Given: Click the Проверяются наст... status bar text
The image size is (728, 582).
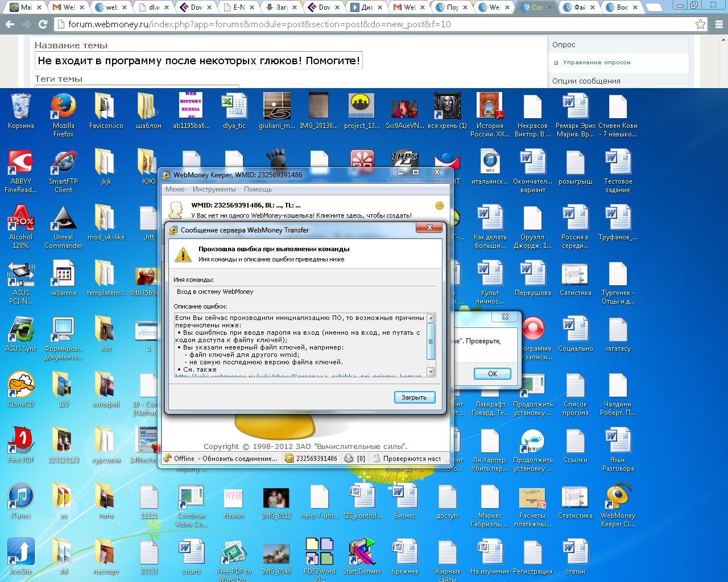Looking at the screenshot, I should point(412,459).
